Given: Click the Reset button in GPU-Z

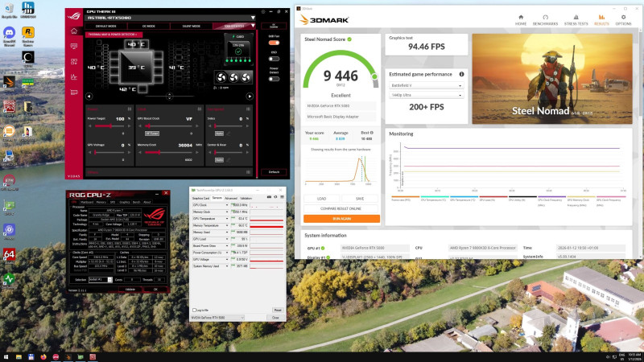Looking at the screenshot, I should point(278,311).
